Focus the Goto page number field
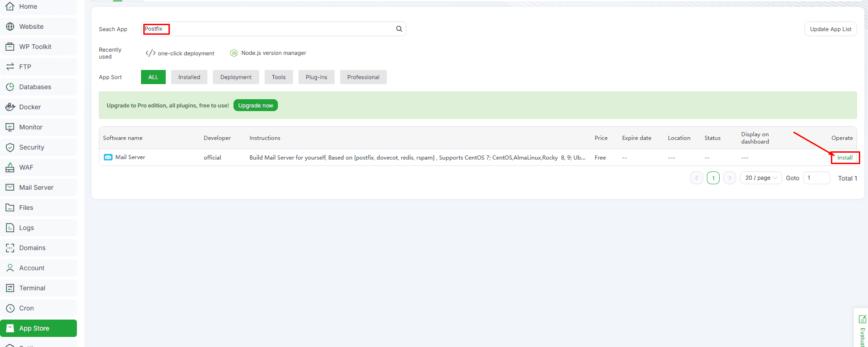Viewport: 868px width, 347px height. coord(817,178)
